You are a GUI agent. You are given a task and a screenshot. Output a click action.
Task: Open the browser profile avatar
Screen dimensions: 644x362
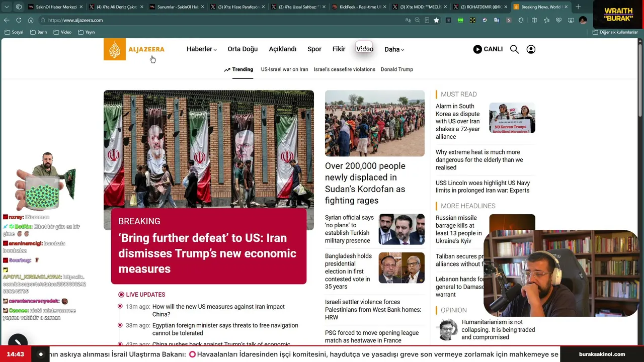[x=583, y=20]
